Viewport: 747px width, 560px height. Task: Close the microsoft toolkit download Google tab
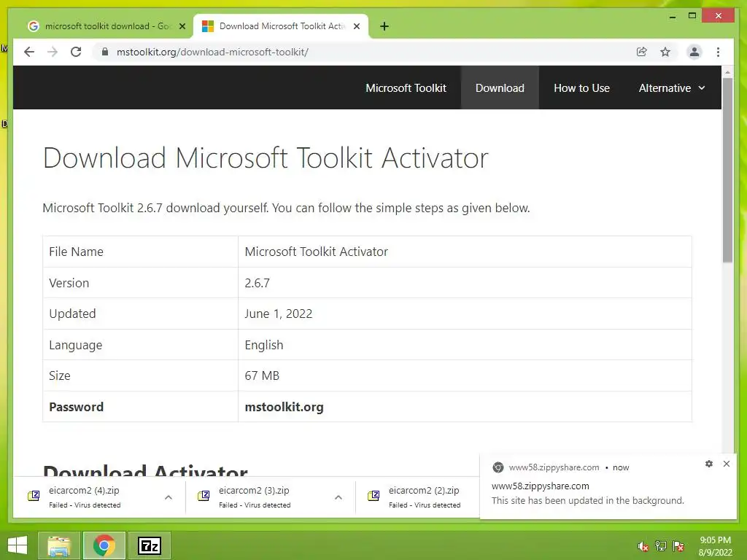(182, 26)
